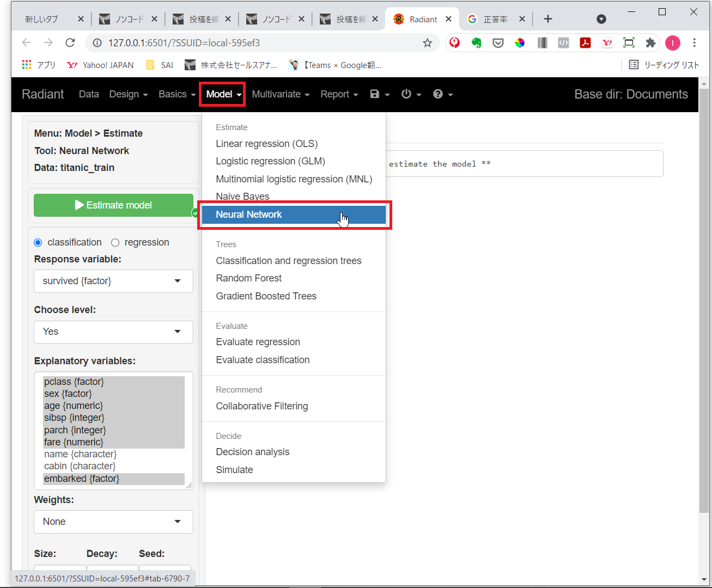Select Logistic regression (GLM) menu item

tap(270, 161)
